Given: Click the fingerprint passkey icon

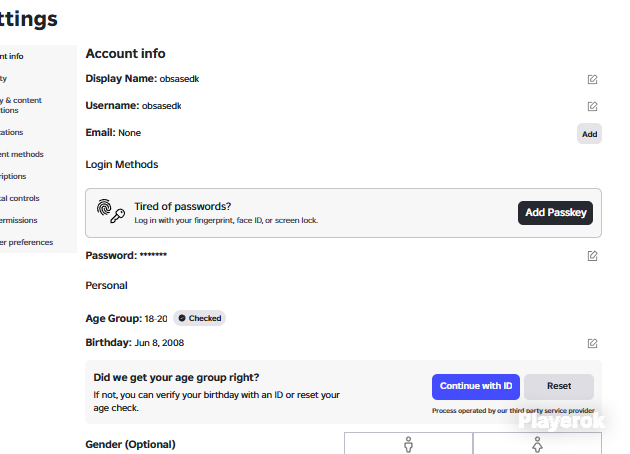Looking at the screenshot, I should pos(110,211).
